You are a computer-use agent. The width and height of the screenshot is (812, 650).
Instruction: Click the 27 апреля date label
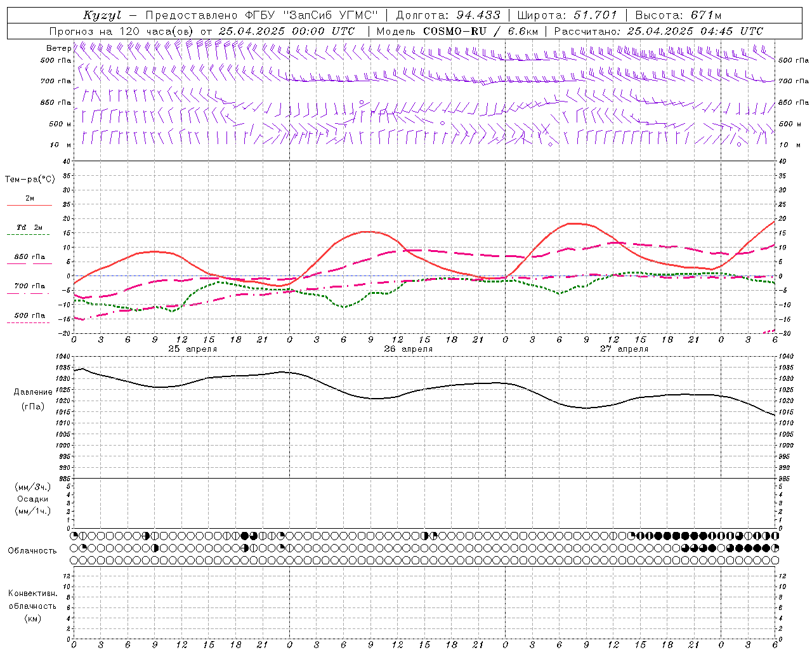click(x=624, y=349)
